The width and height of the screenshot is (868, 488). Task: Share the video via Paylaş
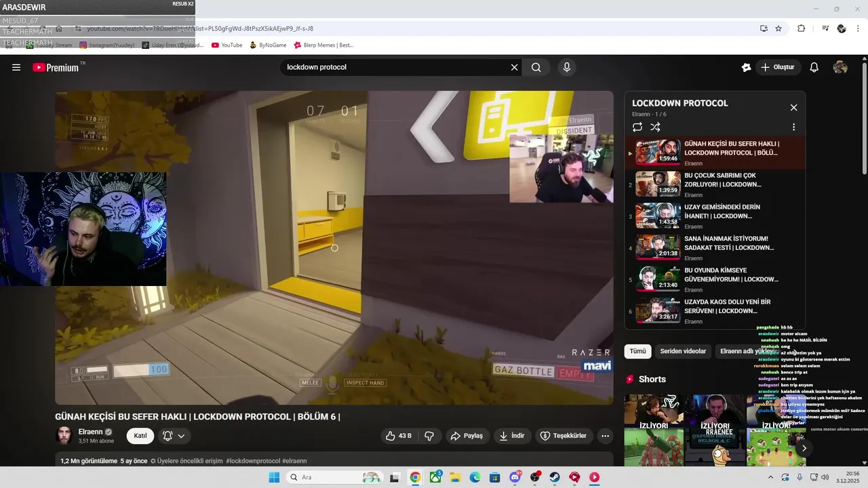467,436
